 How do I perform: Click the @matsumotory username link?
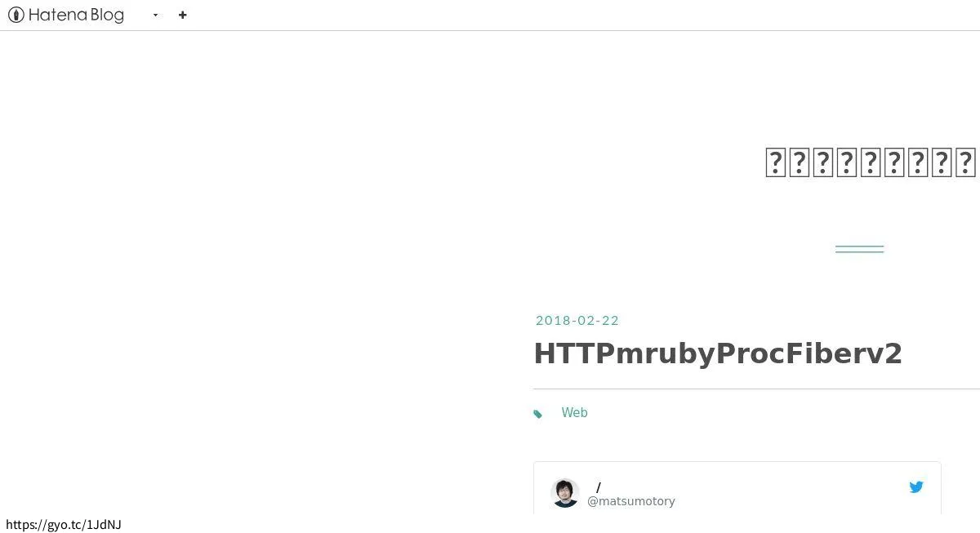[x=630, y=500]
